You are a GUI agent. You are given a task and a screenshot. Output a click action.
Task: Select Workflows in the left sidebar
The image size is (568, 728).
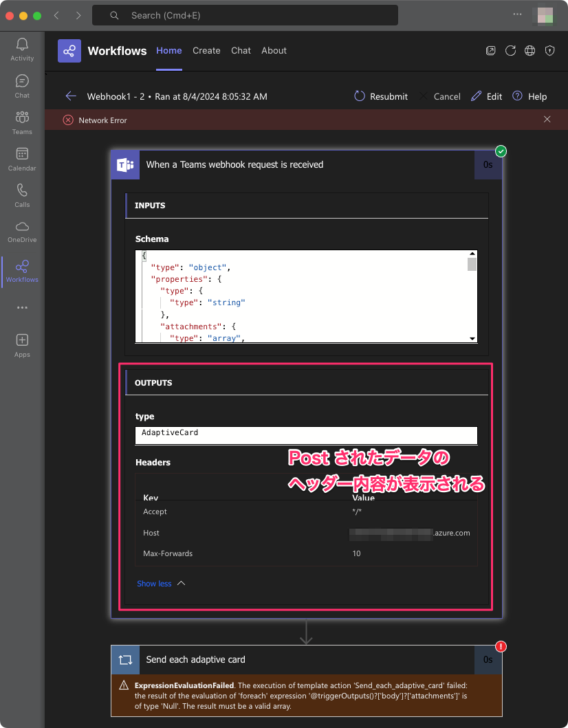(22, 272)
